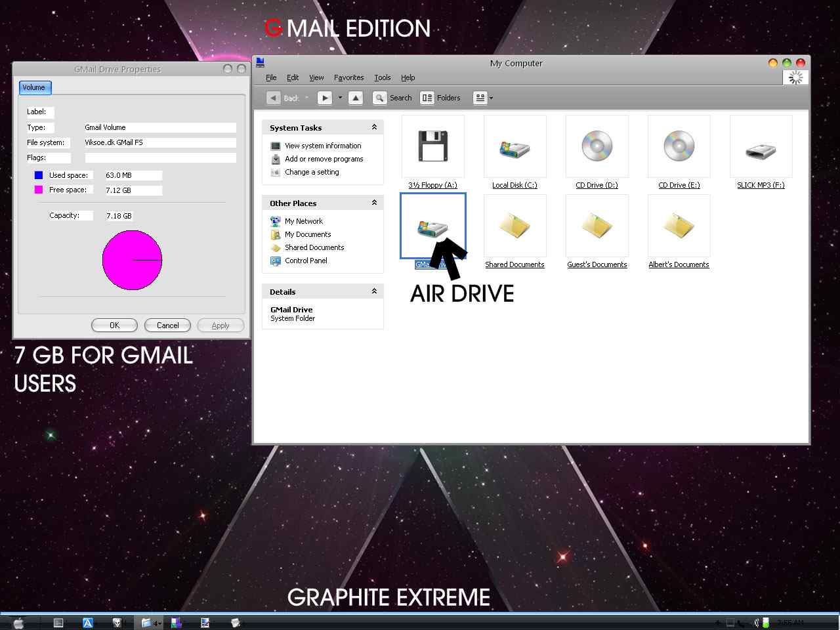Open the Local Disk (C:) icon
This screenshot has height=630, width=840.
pos(514,146)
